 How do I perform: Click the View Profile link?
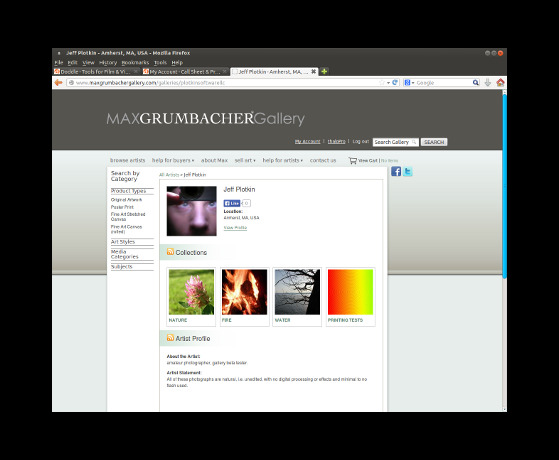click(x=235, y=228)
